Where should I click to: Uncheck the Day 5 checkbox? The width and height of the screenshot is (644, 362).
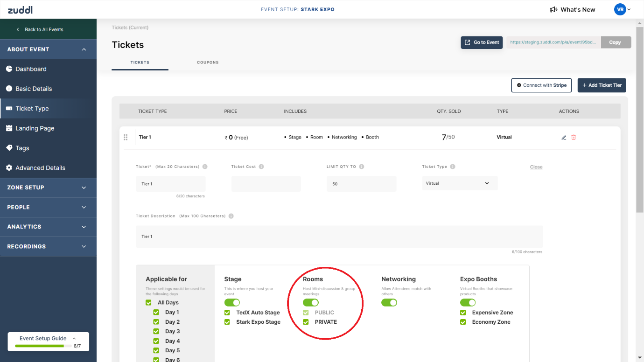(x=156, y=350)
